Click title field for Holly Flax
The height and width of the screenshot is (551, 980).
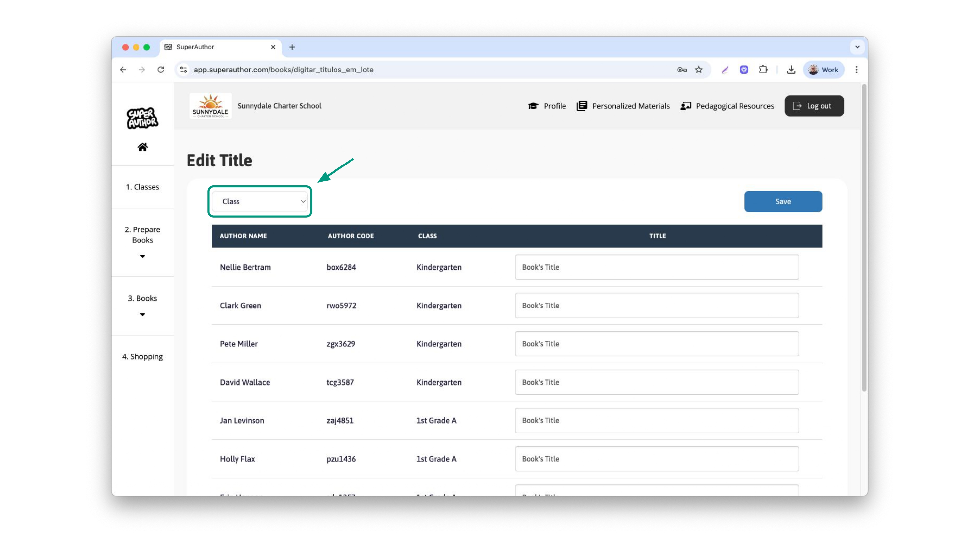click(x=657, y=459)
